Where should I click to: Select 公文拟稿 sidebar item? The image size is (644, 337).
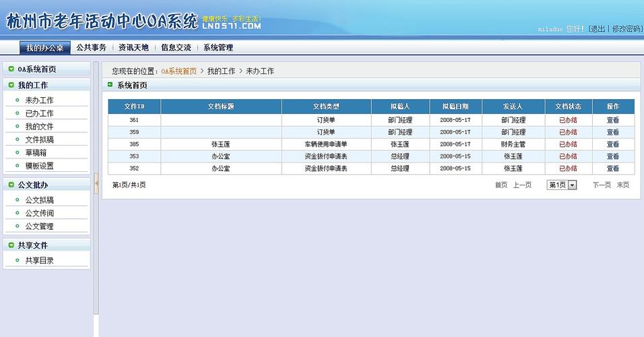40,200
